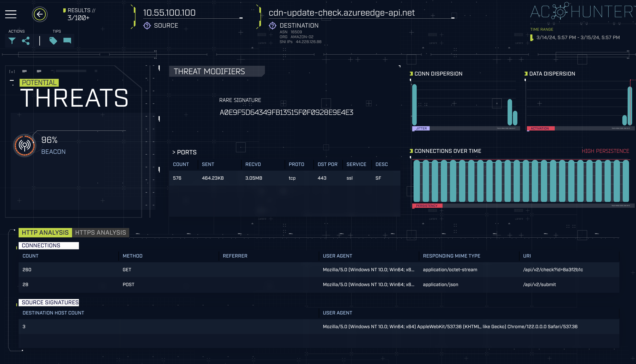Click the Destination help question icon
This screenshot has height=364, width=636.
[x=273, y=25]
